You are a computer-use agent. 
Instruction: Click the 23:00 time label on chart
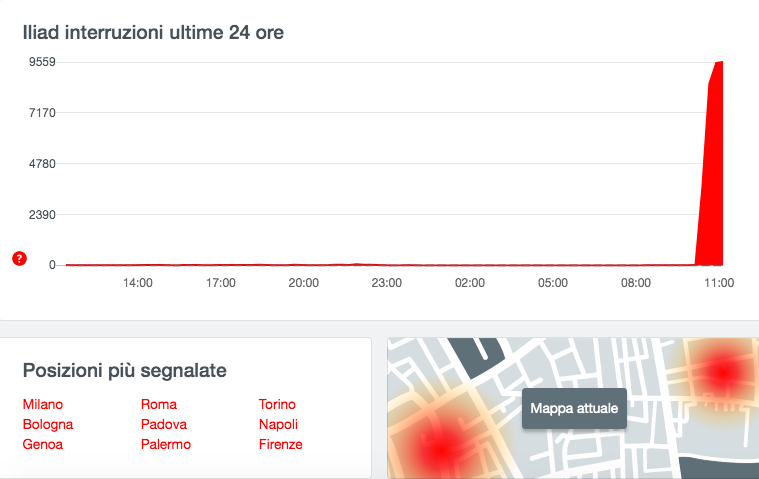pos(386,283)
